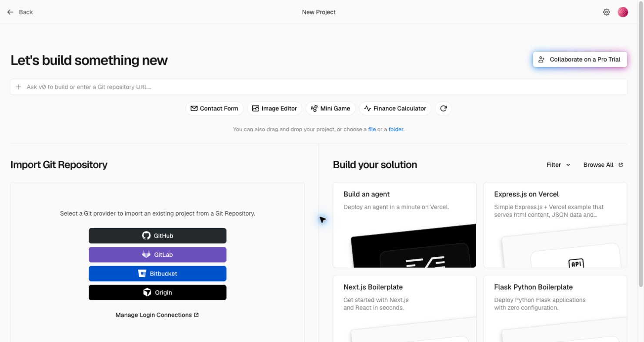Click the Back arrow icon
Viewport: 644px width, 342px height.
[10, 12]
